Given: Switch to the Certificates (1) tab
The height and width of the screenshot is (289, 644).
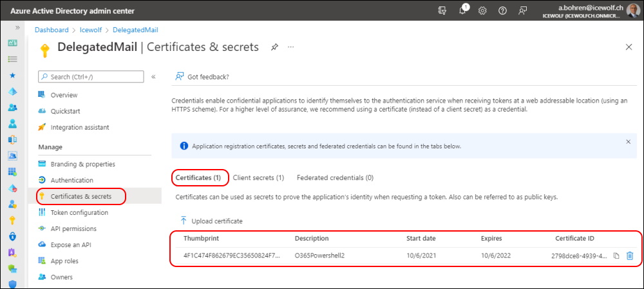Looking at the screenshot, I should 198,178.
